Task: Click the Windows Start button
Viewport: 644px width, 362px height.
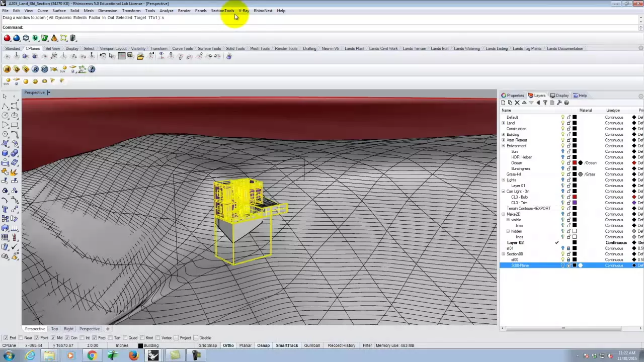Action: [9, 356]
